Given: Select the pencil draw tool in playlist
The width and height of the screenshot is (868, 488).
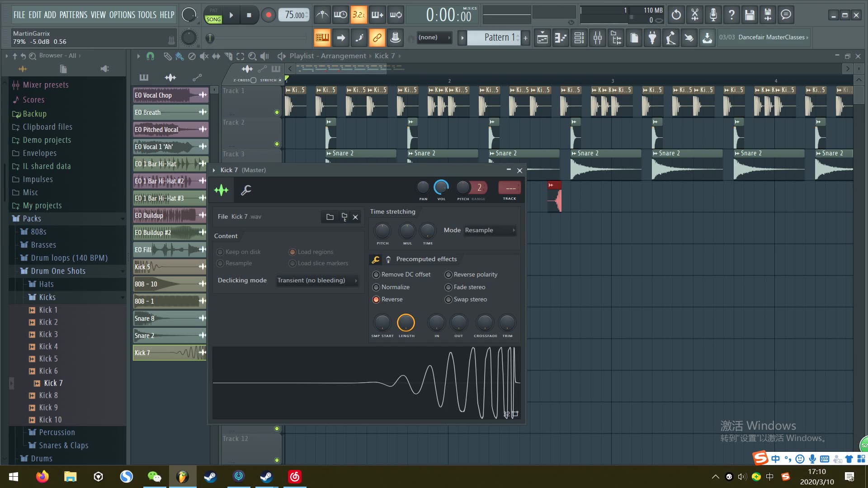Looking at the screenshot, I should tap(167, 56).
